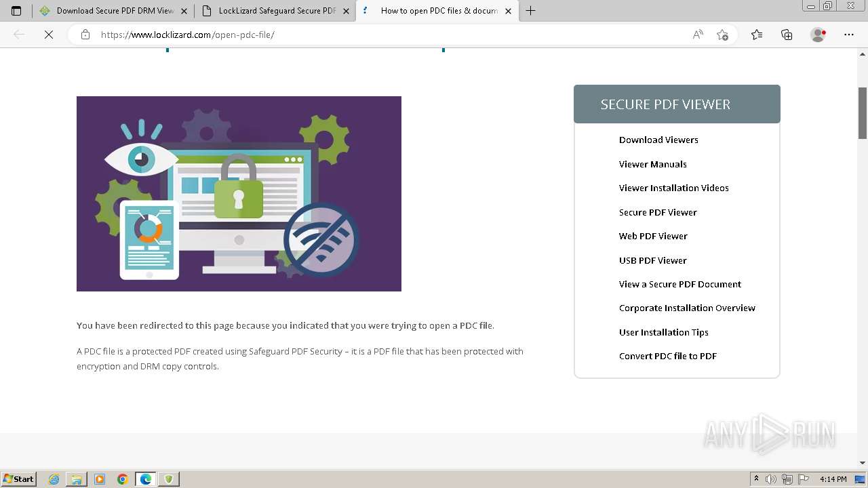This screenshot has height=488, width=868.
Task: Open network status tray icon
Action: (x=787, y=479)
